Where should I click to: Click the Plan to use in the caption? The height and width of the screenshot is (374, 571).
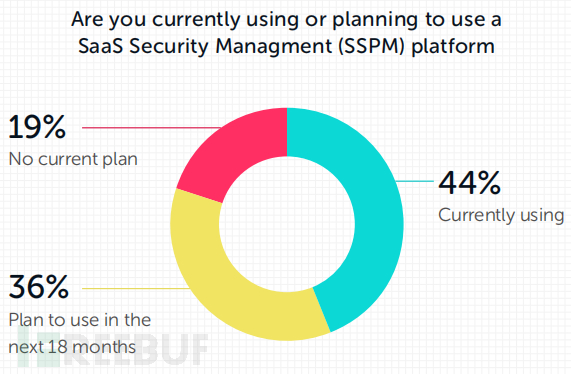[x=80, y=320]
